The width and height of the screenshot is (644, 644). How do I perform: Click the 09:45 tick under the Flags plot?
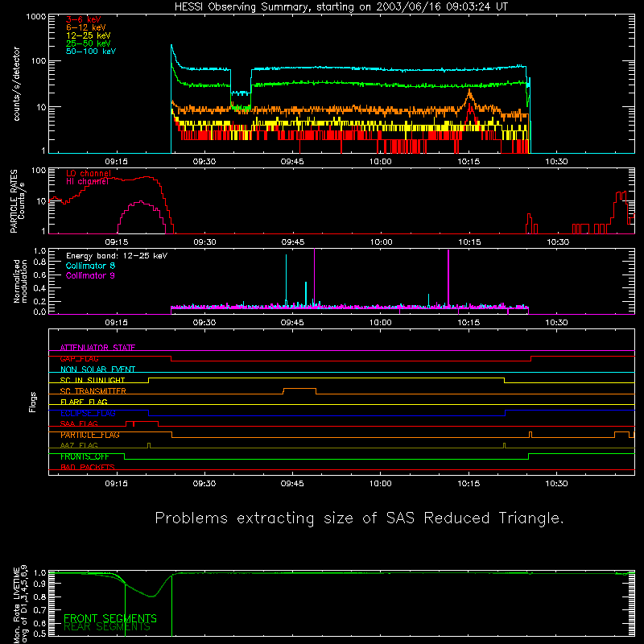tap(292, 484)
